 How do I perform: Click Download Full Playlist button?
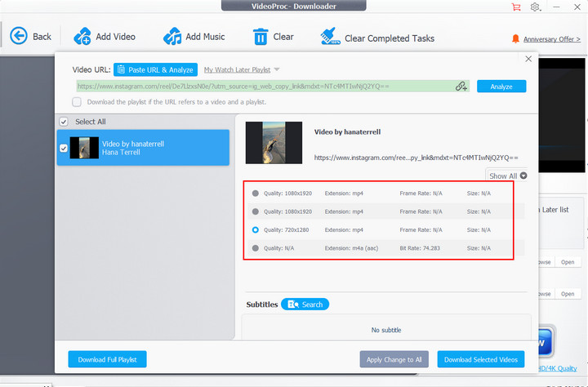(x=107, y=359)
